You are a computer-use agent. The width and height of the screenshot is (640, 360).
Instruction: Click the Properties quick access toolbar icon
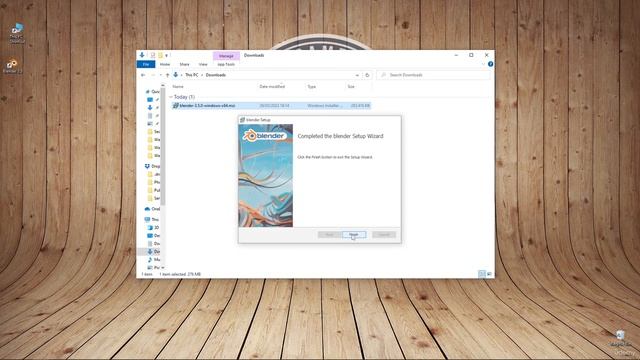click(x=153, y=55)
